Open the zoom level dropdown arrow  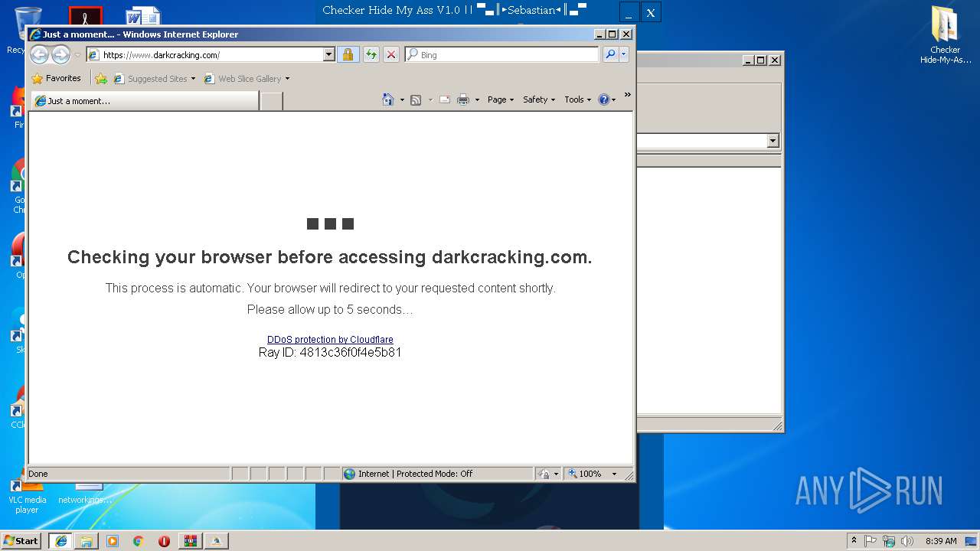[614, 474]
